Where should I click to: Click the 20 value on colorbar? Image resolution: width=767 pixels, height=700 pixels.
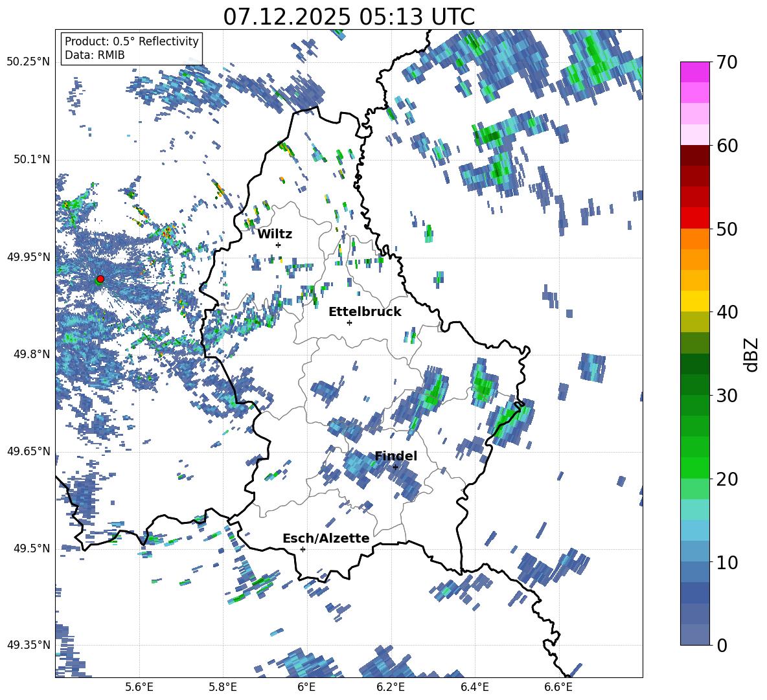pos(727,479)
